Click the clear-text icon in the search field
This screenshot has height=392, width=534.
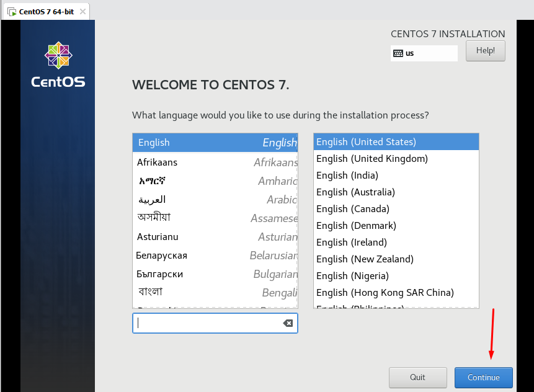(x=288, y=323)
